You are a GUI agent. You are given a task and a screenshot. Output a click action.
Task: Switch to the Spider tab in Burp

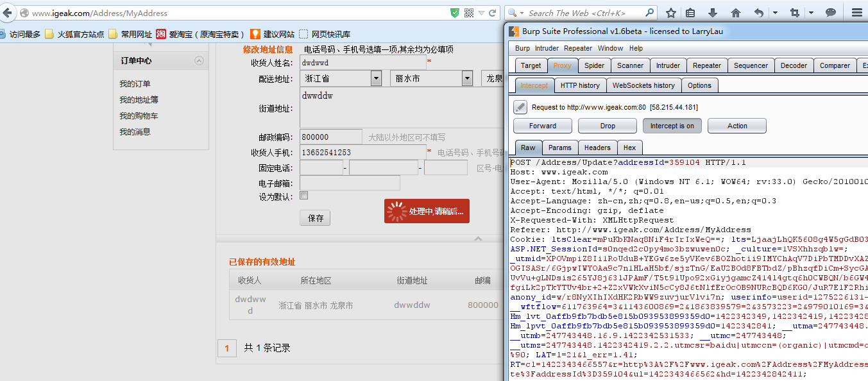coord(594,65)
